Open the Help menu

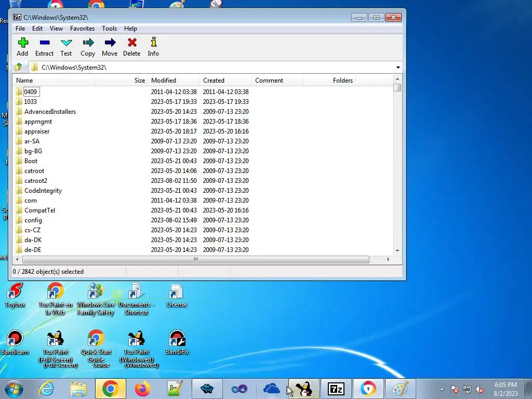(130, 29)
